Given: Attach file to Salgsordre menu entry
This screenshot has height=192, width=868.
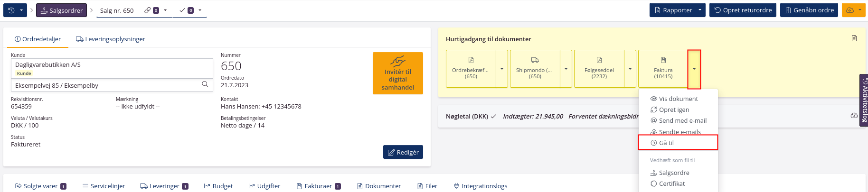Looking at the screenshot, I should [678, 173].
